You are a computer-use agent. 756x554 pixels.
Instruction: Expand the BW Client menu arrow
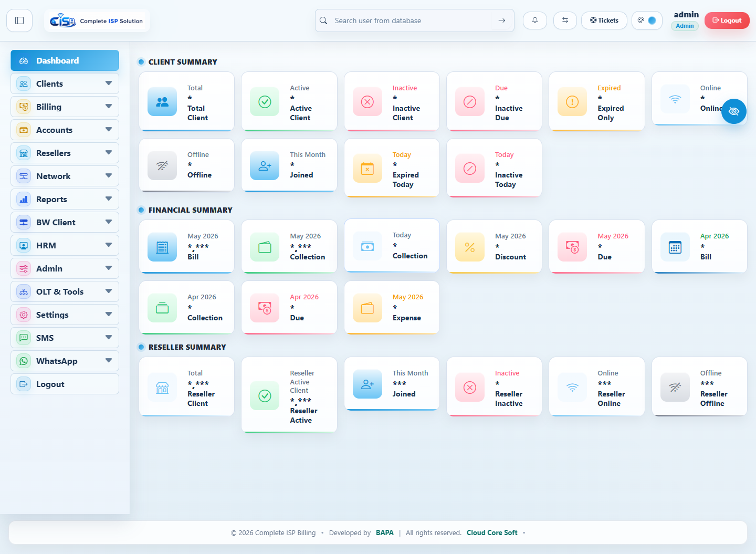[x=109, y=222]
